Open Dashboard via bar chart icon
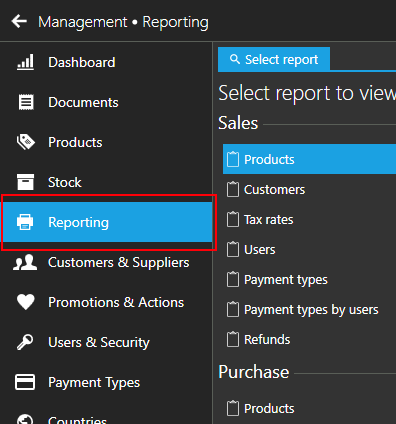This screenshot has height=424, width=396. (25, 62)
